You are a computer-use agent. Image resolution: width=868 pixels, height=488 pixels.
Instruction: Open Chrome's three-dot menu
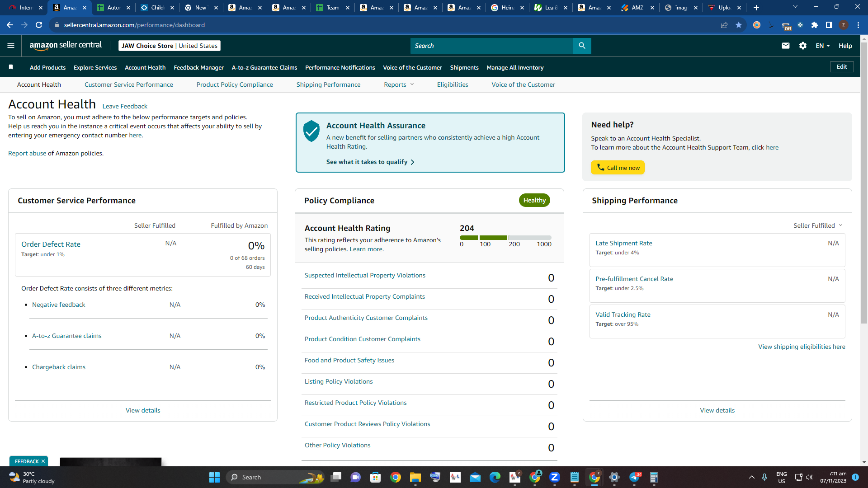click(858, 25)
